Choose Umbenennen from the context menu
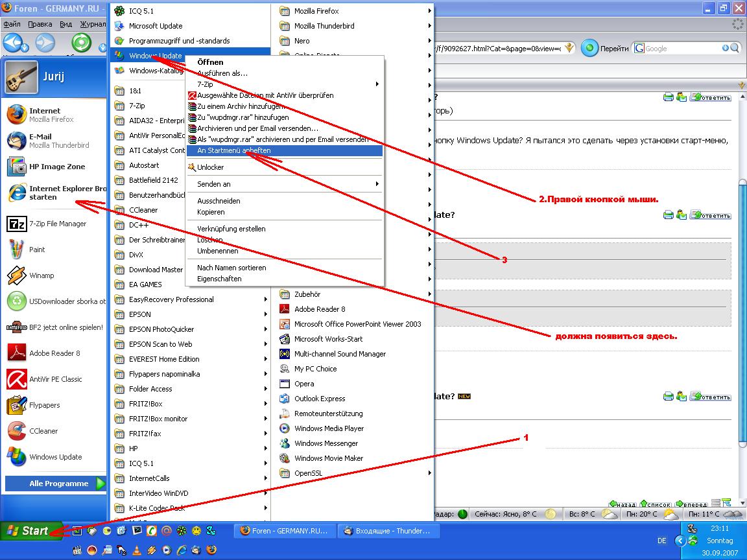This screenshot has height=560, width=747. (285, 251)
